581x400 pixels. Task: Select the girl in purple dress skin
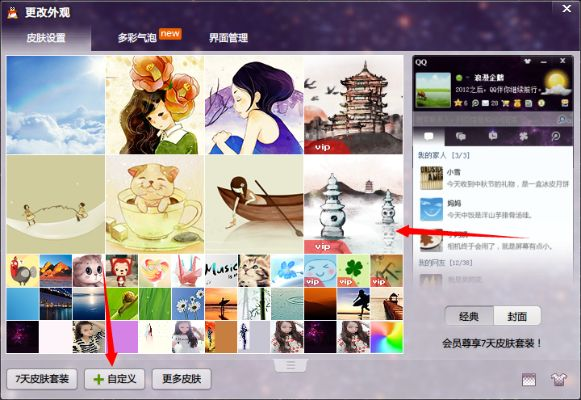point(254,105)
